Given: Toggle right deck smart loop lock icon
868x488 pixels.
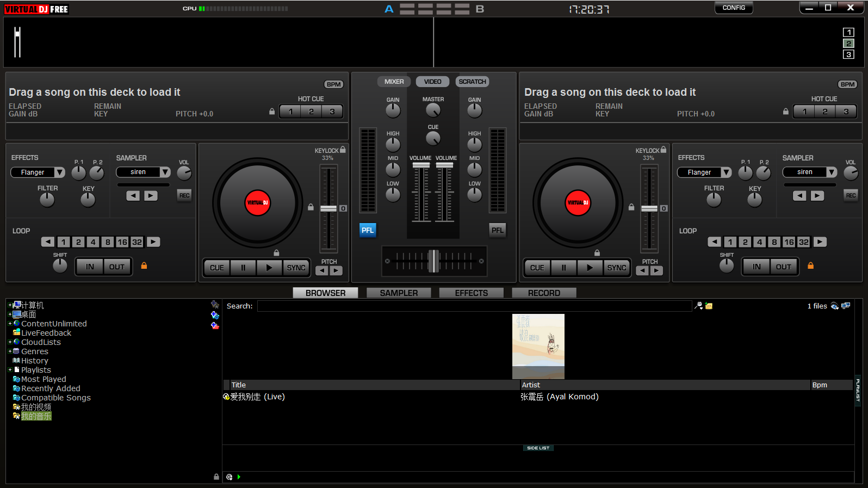Looking at the screenshot, I should pos(810,265).
